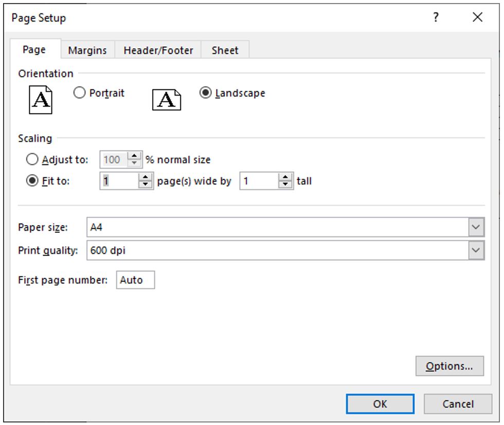Screen dimensions: 504x425
Task: Click the Help question mark icon
Action: 436,18
